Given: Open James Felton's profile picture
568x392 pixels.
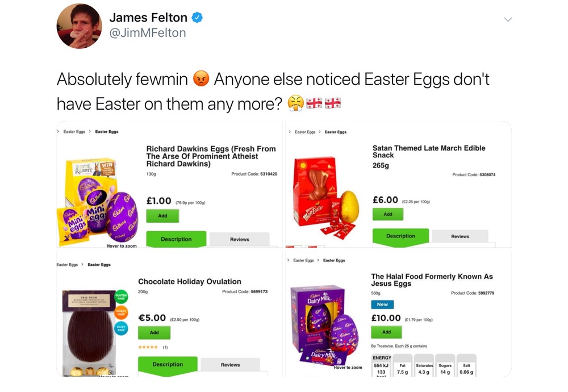Looking at the screenshot, I should [79, 26].
